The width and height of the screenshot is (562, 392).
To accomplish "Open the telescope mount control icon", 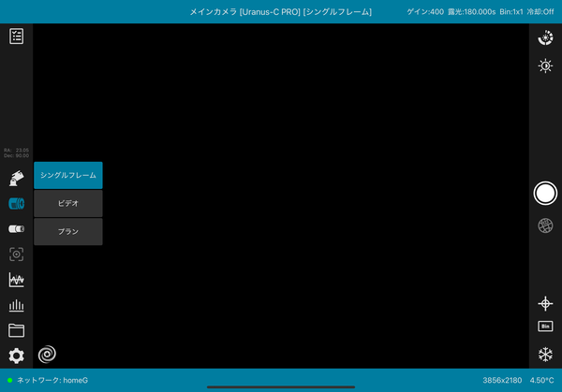I will 17,178.
